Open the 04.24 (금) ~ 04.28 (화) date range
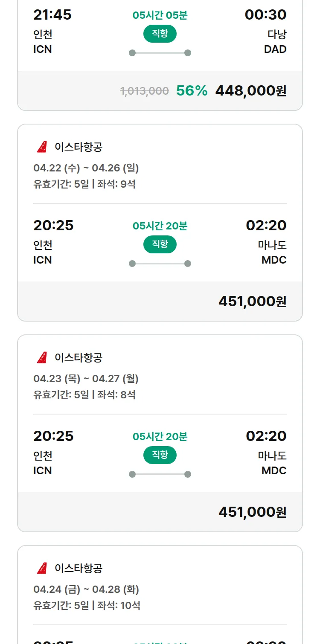This screenshot has height=644, width=320. click(86, 589)
